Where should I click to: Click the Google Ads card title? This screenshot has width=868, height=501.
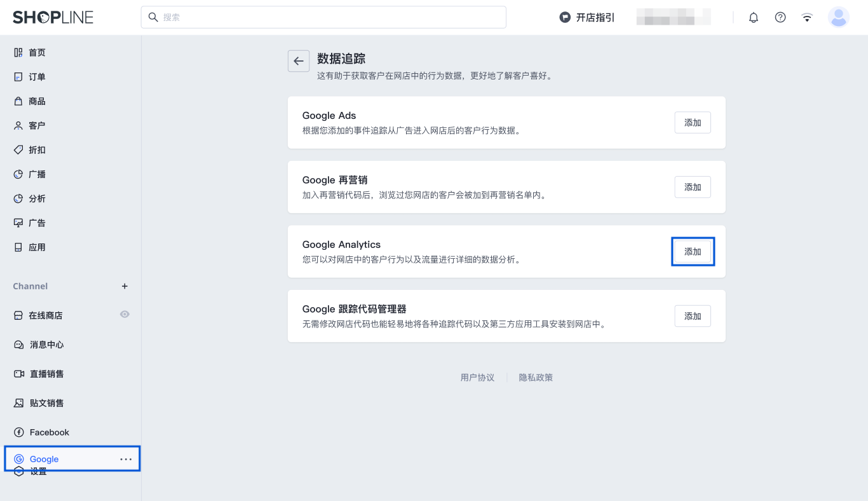(x=329, y=116)
